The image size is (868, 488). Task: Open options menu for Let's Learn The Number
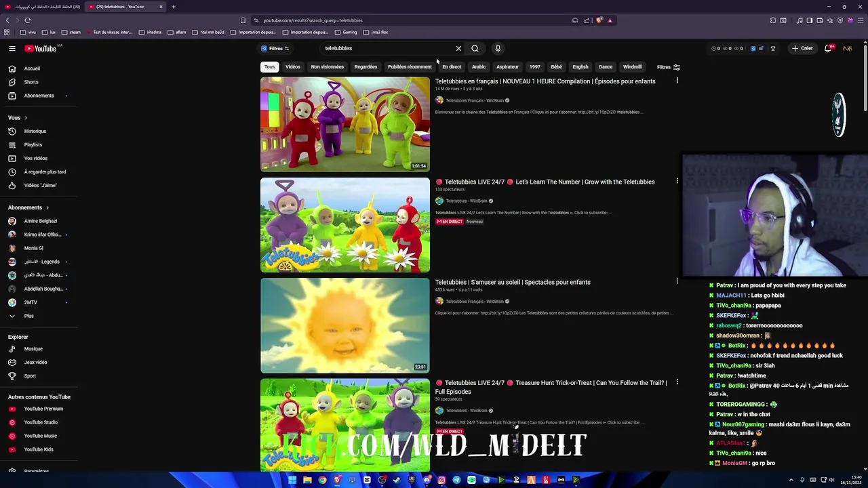[677, 181]
